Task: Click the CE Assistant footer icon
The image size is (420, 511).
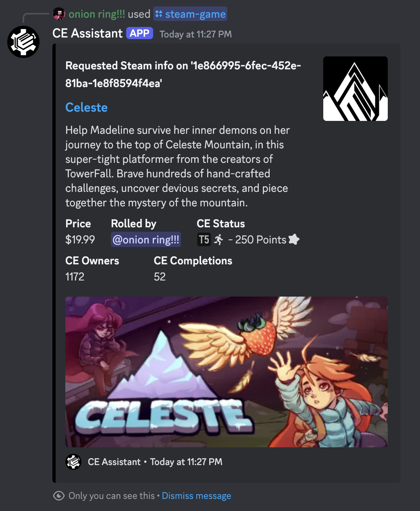Action: pyautogui.click(x=73, y=462)
